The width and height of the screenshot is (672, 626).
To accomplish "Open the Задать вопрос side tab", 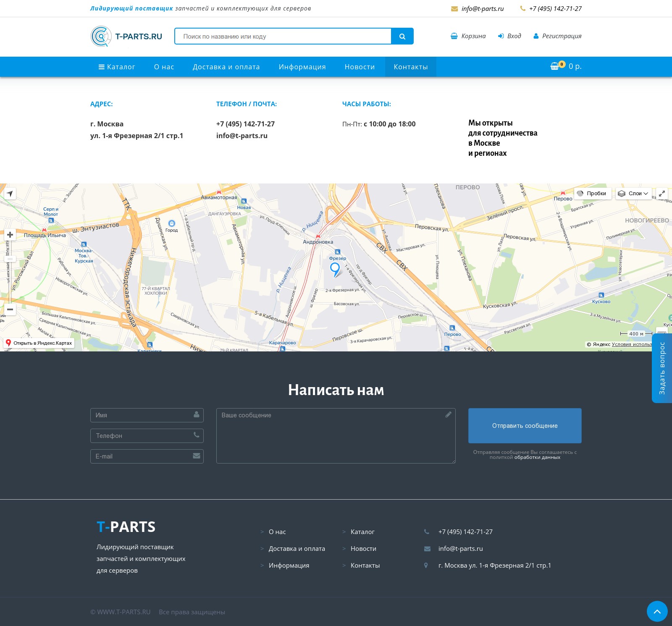I will pyautogui.click(x=661, y=368).
